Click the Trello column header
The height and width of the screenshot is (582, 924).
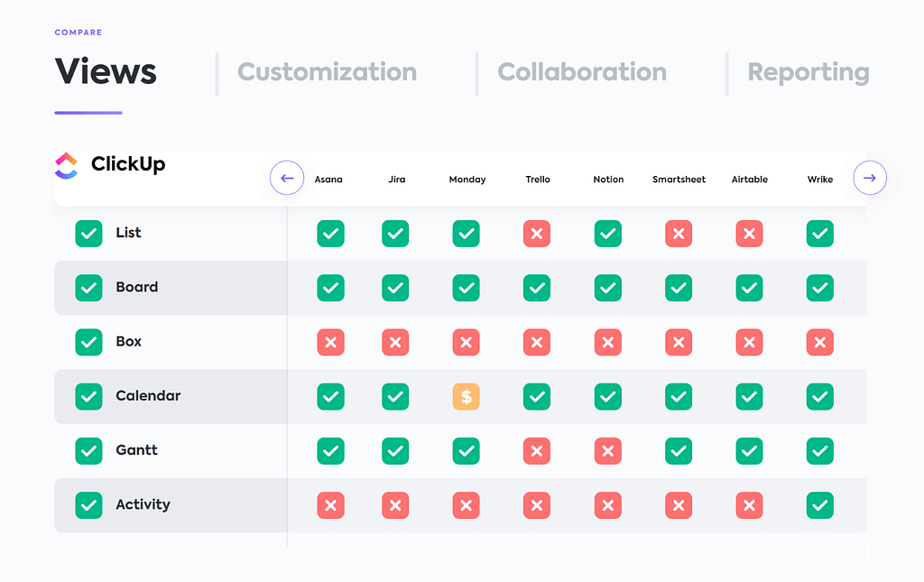pyautogui.click(x=538, y=179)
